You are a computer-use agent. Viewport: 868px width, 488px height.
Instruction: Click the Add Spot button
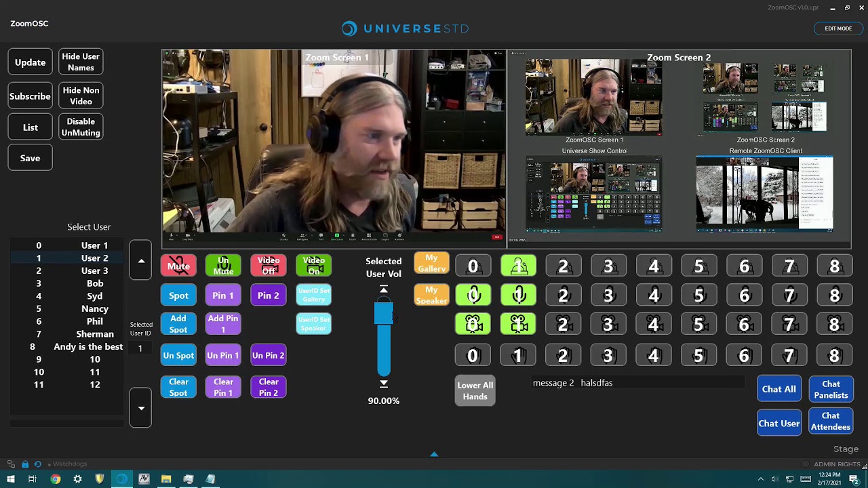[x=178, y=324]
